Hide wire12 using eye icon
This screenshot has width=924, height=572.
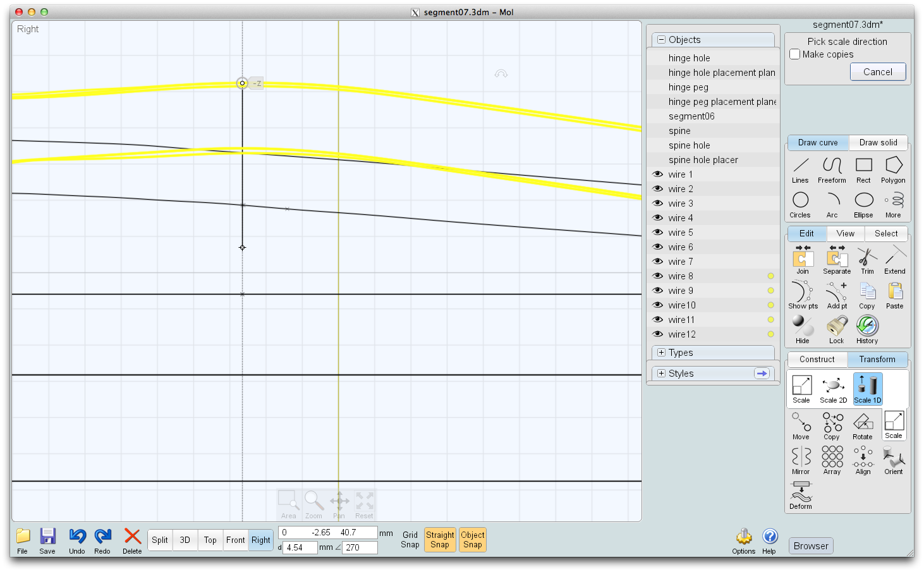click(658, 334)
